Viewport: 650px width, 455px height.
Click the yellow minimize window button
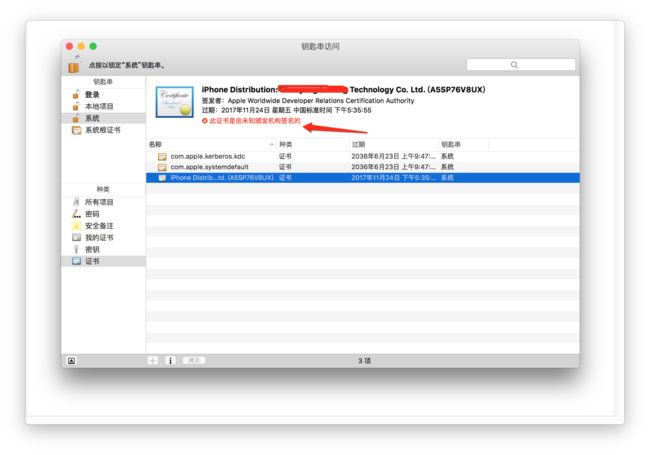coord(81,46)
